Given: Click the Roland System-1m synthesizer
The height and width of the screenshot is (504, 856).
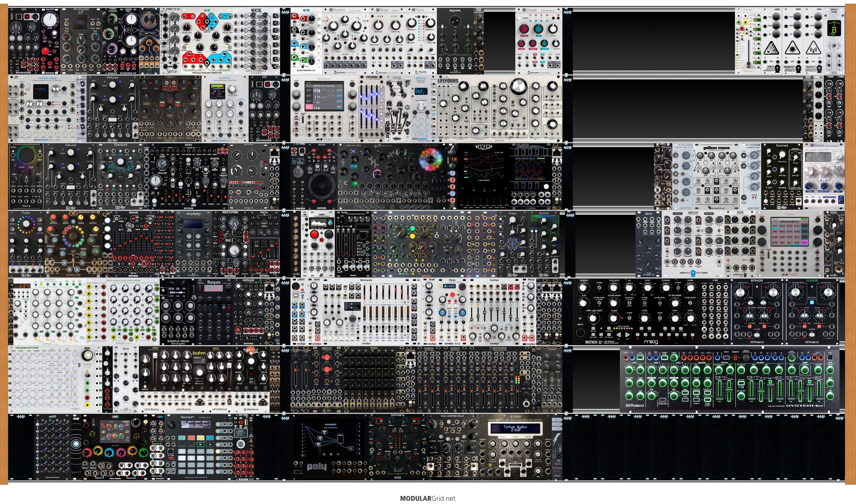Looking at the screenshot, I should (730, 379).
